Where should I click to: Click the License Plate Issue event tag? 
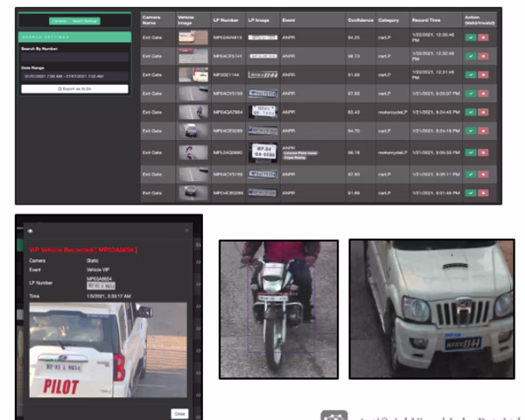300,153
